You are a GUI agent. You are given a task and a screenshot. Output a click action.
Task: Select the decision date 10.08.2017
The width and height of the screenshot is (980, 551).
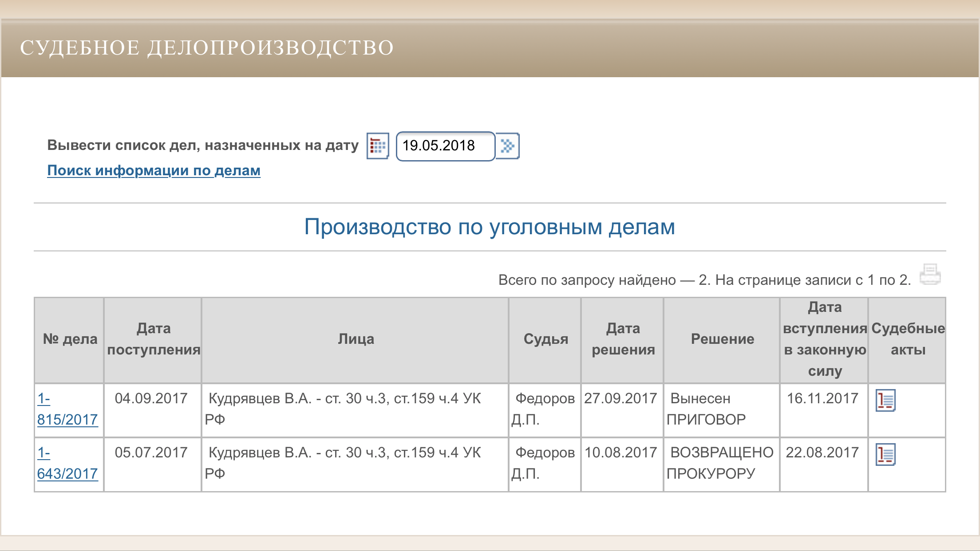click(620, 453)
